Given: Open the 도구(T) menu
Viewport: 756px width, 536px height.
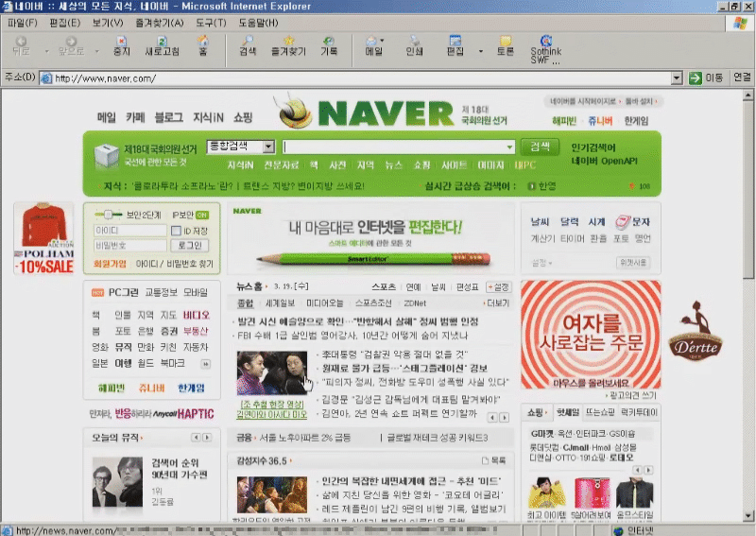Looking at the screenshot, I should point(208,23).
